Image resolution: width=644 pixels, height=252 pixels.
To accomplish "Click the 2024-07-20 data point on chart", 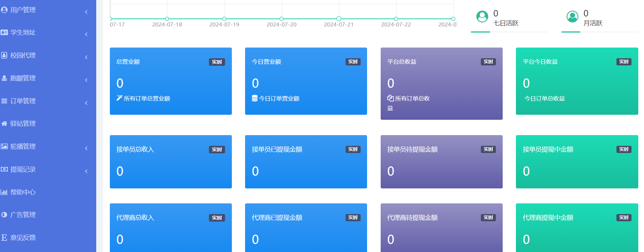I will (x=282, y=19).
